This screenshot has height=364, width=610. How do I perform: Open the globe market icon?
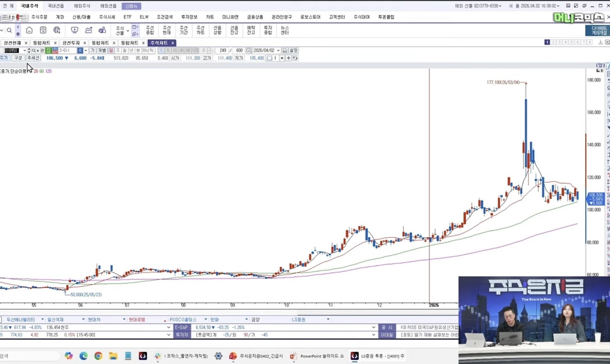[57, 30]
